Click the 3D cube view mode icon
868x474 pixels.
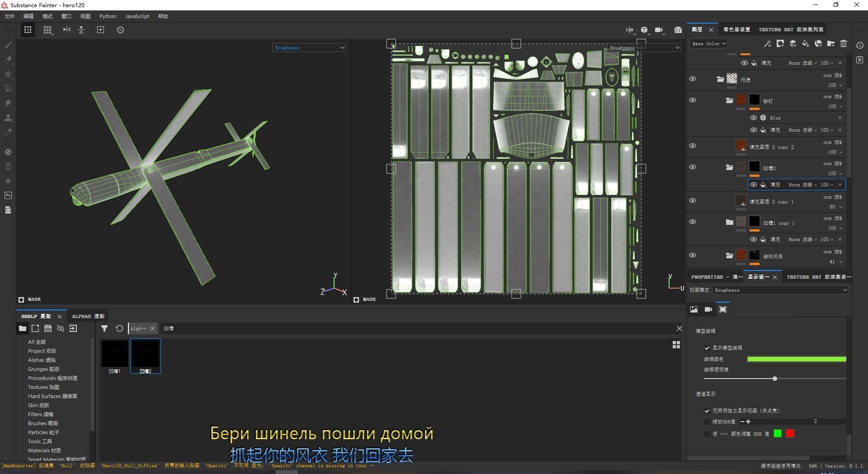644,30
